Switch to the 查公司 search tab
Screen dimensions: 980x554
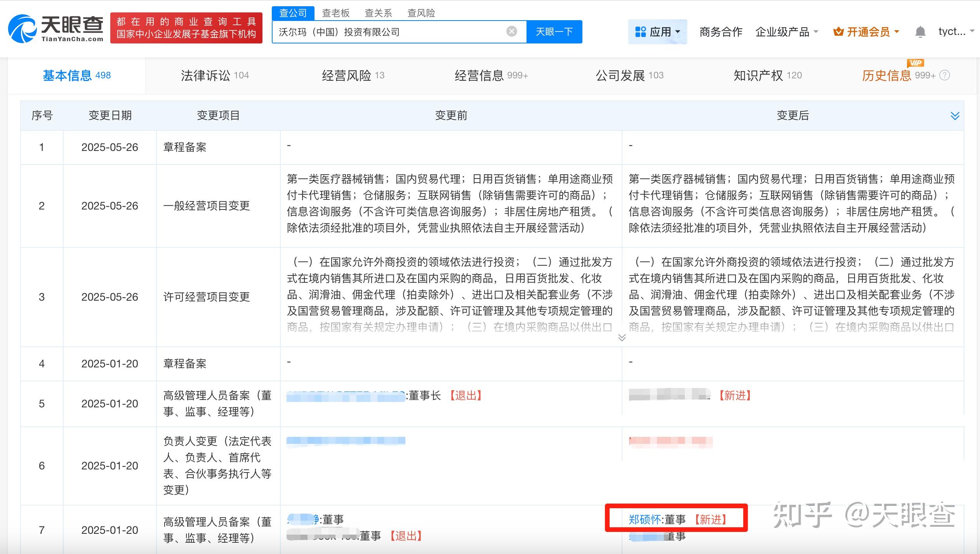(x=293, y=13)
